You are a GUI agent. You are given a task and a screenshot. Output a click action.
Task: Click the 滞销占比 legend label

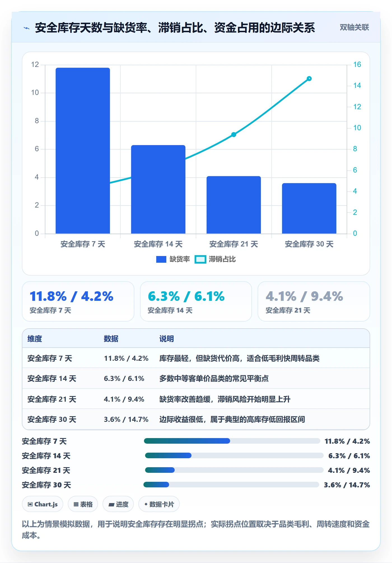point(222,259)
